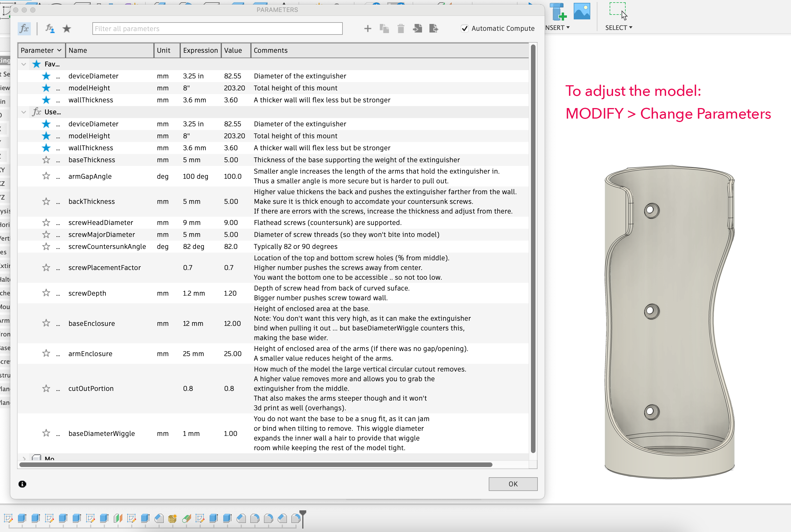The height and width of the screenshot is (532, 791).
Task: Click the info icon at dialog bottom
Action: pos(23,484)
